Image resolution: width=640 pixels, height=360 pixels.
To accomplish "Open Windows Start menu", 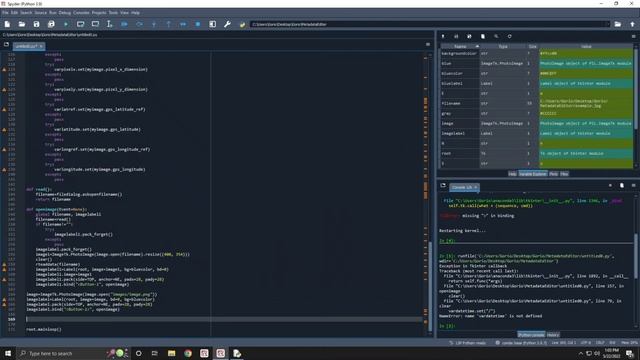I will [8, 353].
